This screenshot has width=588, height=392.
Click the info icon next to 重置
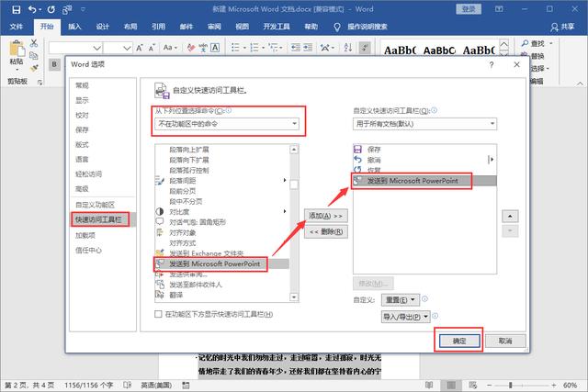click(424, 299)
